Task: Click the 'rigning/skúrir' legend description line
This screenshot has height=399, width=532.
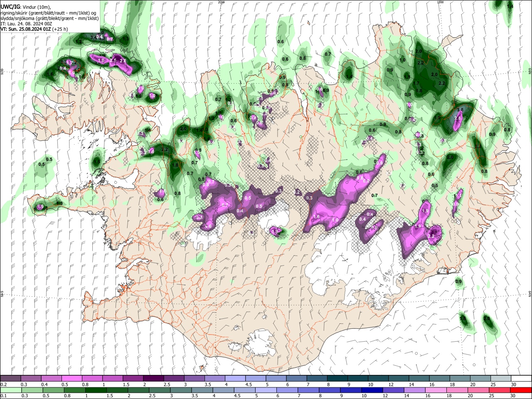Action: [49, 13]
